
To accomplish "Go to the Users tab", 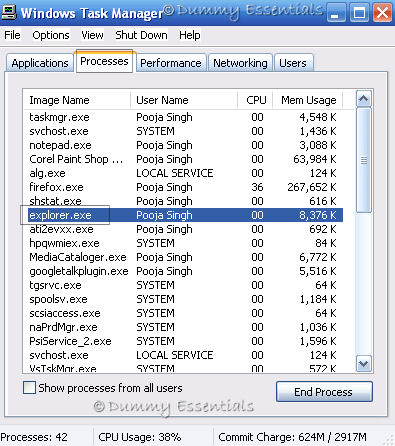I will point(293,63).
